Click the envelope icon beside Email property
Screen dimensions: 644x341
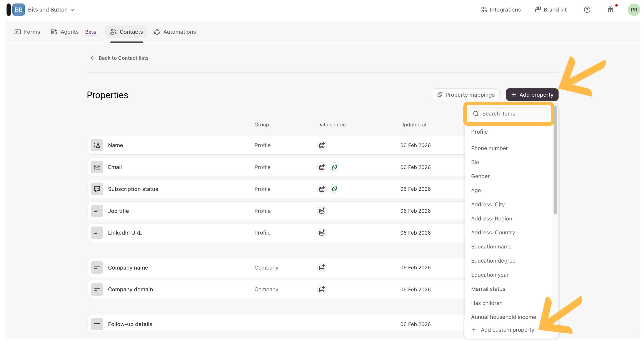pos(97,167)
